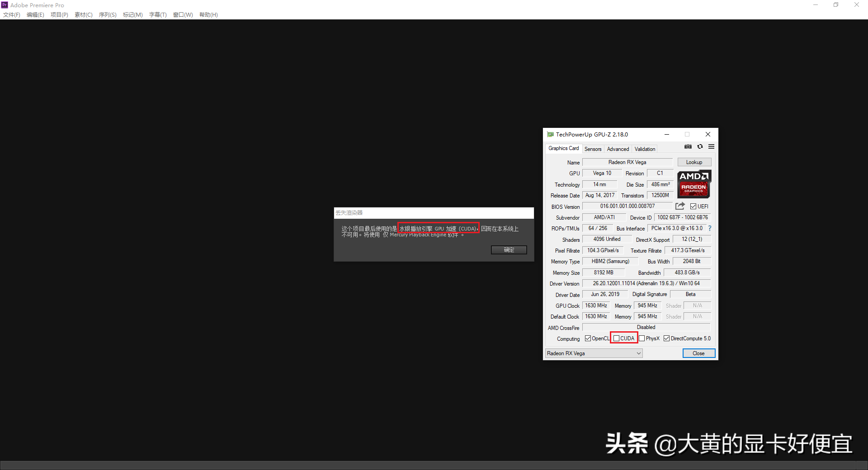Open the 项目(P) menu
Viewport: 868px width, 470px height.
point(59,15)
